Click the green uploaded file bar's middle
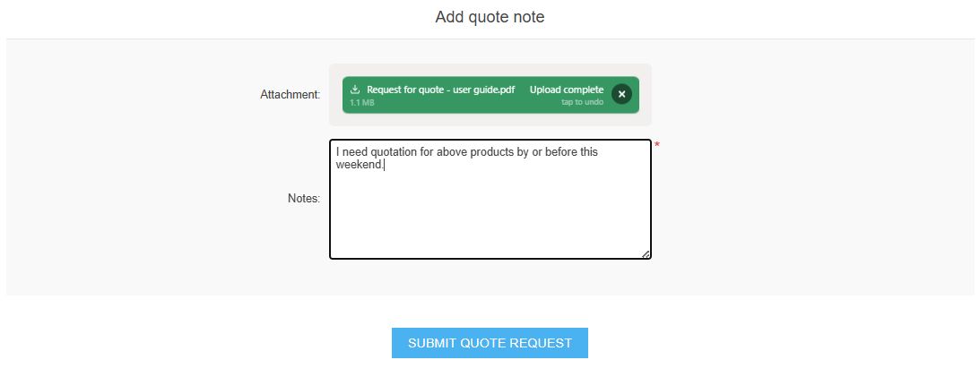Image resolution: width=980 pixels, height=377 pixels. point(490,95)
